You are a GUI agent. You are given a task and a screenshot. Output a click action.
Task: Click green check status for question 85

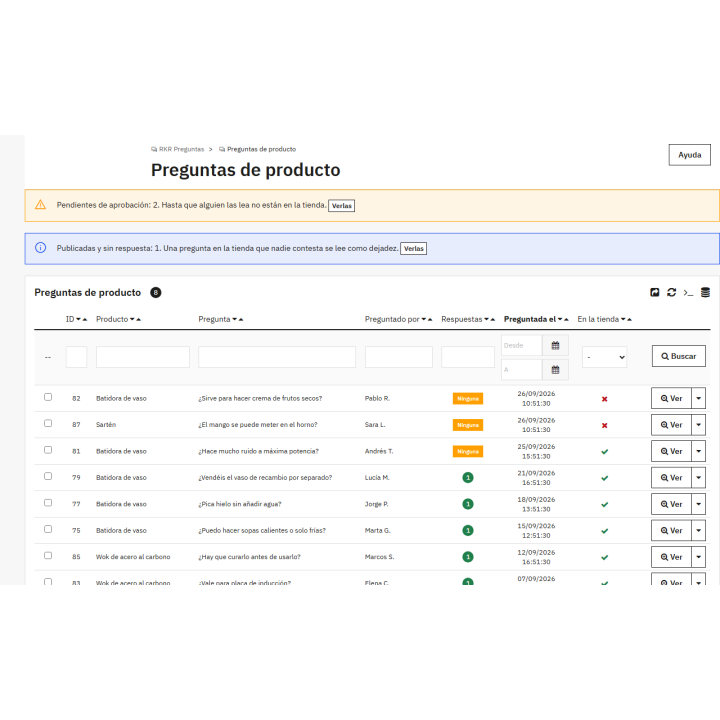point(604,557)
